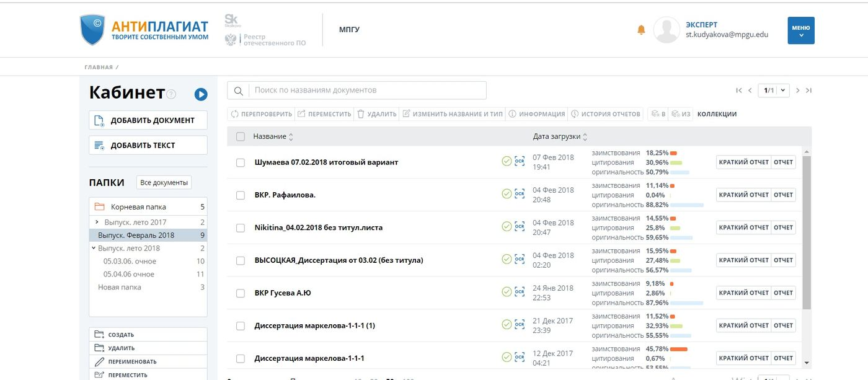Click green check status icon for Шумаева document

(507, 162)
